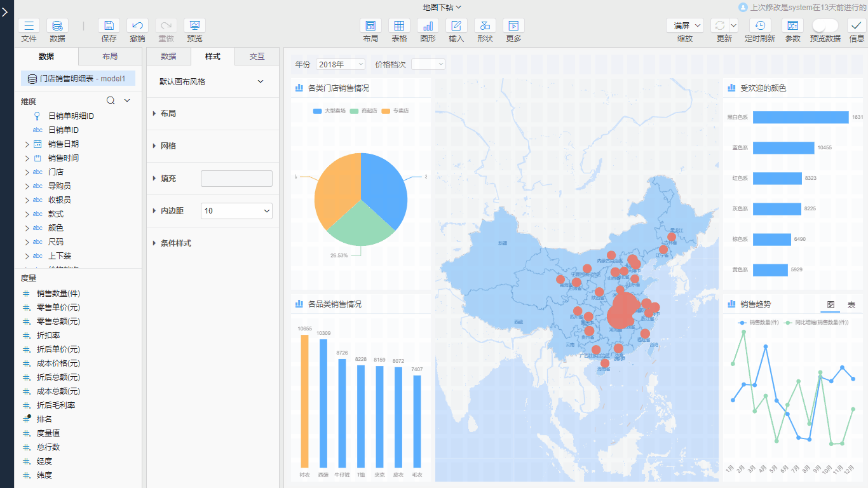Switch sales trend view to Table (表)
The height and width of the screenshot is (488, 868).
click(x=851, y=305)
